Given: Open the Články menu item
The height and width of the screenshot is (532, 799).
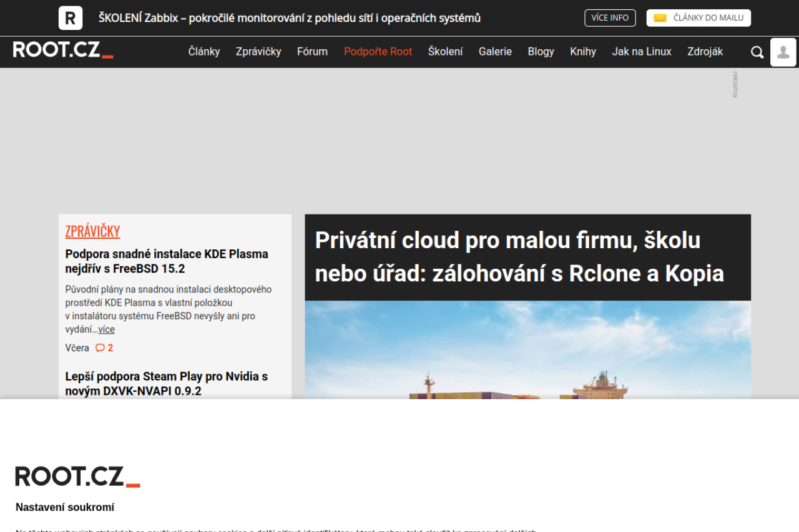Looking at the screenshot, I should (204, 52).
